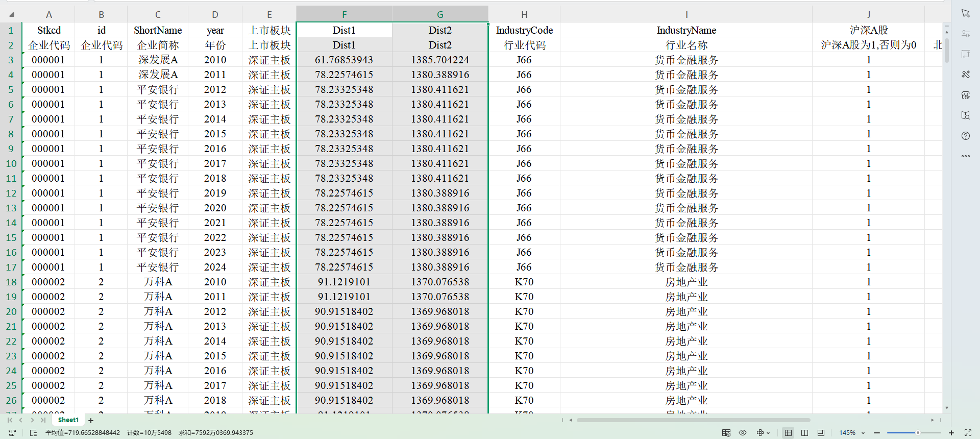Open the style/theme leaf icon in sidebar
980x439 pixels.
(x=966, y=95)
